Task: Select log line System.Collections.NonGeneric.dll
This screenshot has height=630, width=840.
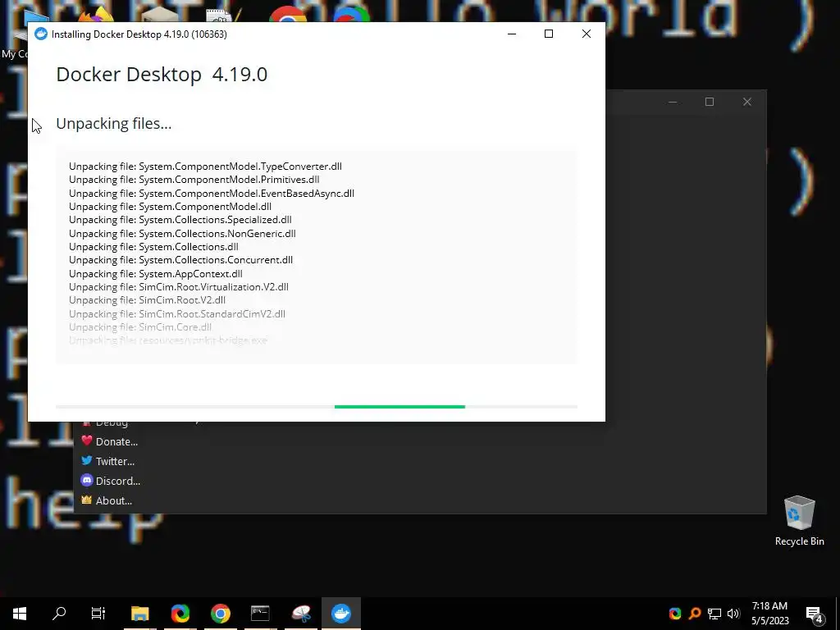Action: [182, 234]
